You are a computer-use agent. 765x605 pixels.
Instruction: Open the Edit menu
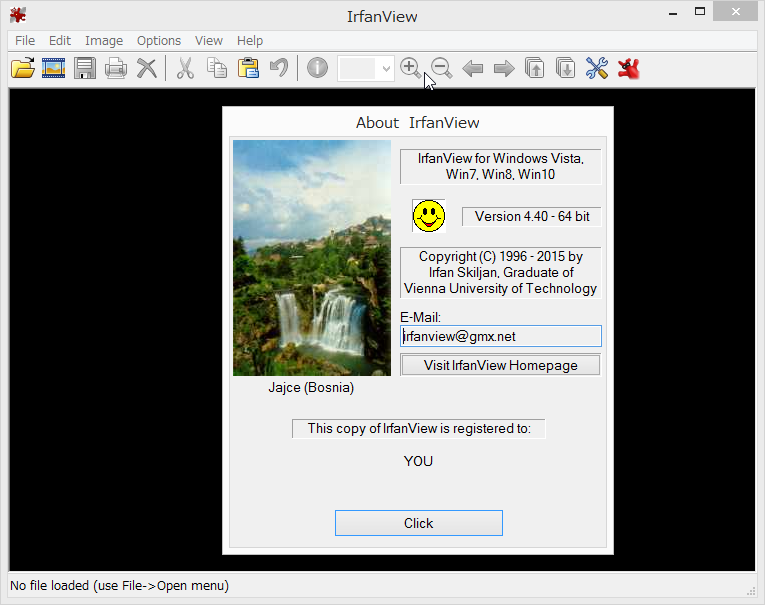click(60, 40)
